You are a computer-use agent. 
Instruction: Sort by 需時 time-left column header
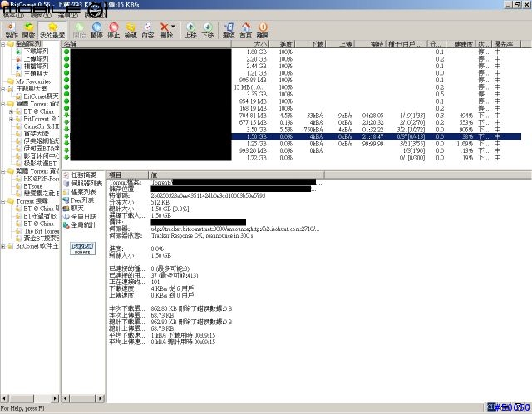(x=370, y=44)
